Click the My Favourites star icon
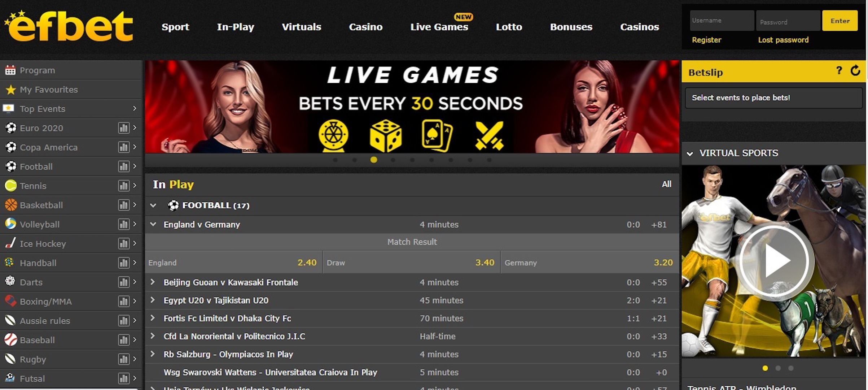This screenshot has width=868, height=390. [x=11, y=90]
